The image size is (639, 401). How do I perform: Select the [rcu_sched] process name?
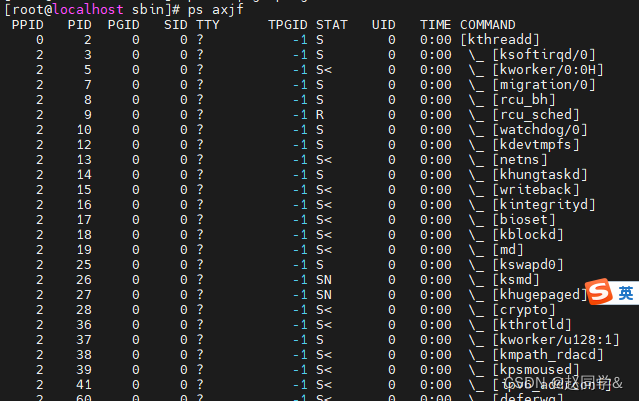click(x=535, y=115)
